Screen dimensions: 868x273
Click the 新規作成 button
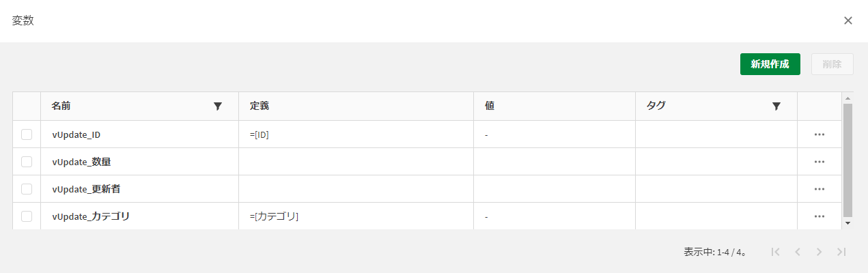pyautogui.click(x=770, y=64)
